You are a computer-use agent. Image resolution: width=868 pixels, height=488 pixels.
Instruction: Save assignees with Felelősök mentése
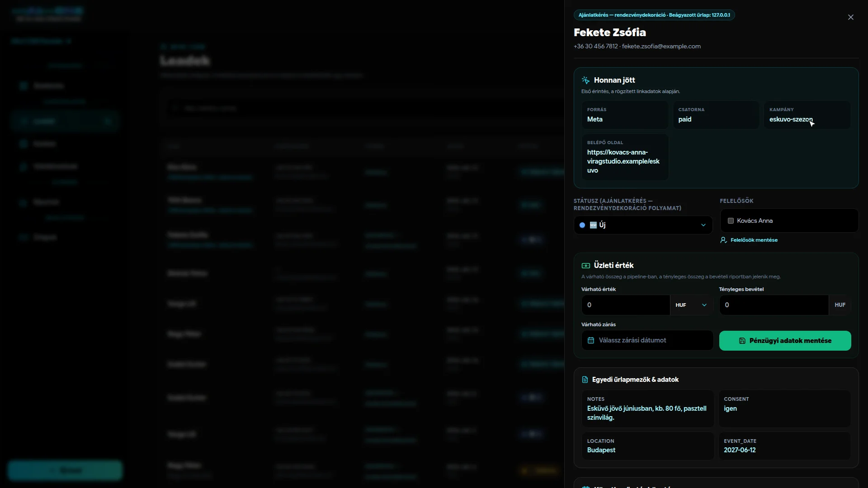pos(749,240)
